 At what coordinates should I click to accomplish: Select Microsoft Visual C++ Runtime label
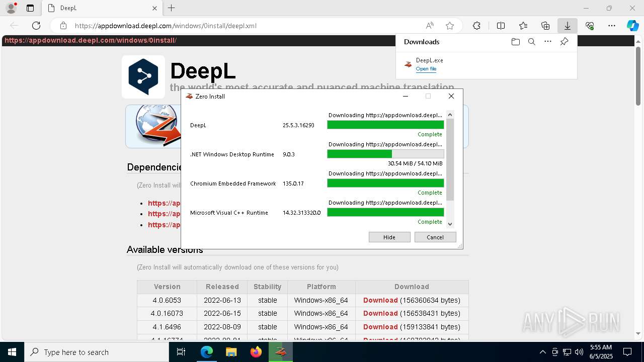pos(229,213)
